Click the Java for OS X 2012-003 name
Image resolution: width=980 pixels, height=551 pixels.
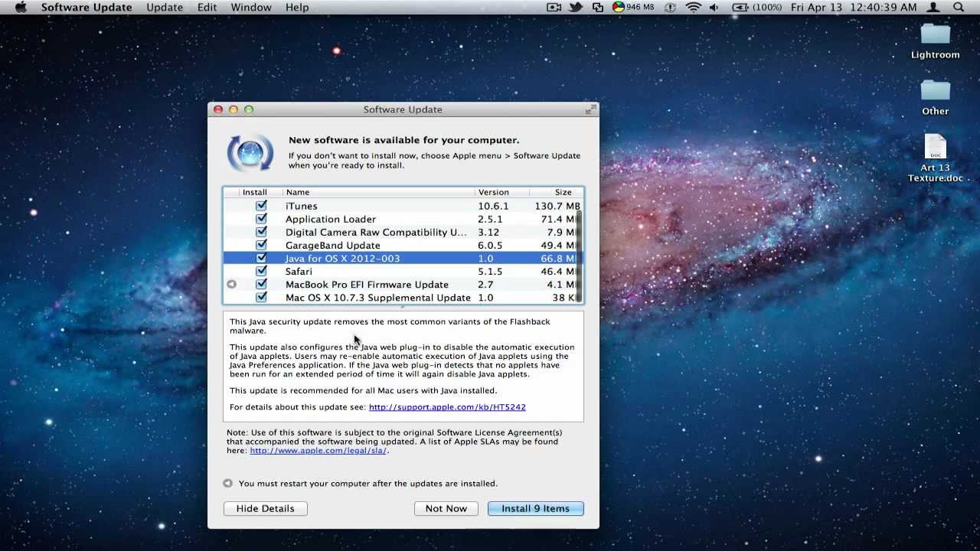tap(342, 258)
